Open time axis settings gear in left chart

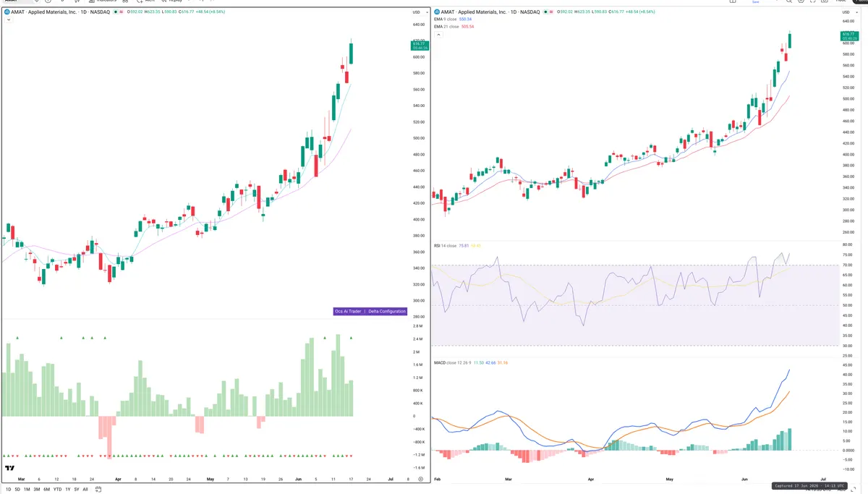(420, 479)
